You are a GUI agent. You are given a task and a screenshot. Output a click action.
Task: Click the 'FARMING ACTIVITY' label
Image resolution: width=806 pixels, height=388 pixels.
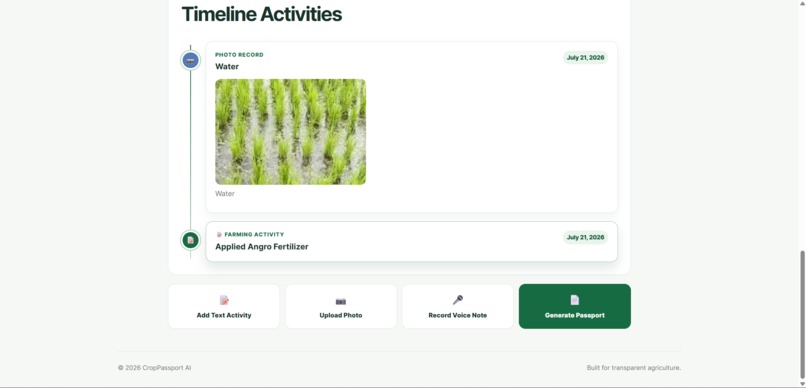[x=254, y=234]
